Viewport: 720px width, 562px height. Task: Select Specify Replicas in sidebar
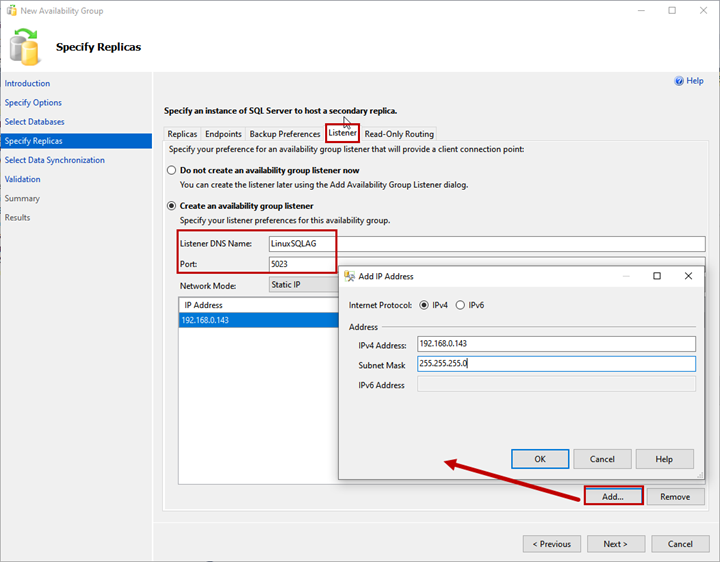[76, 141]
